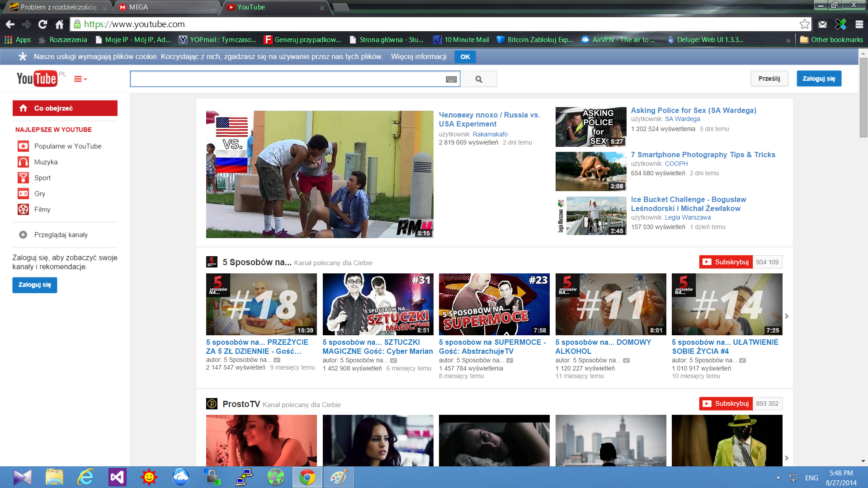Image resolution: width=868 pixels, height=488 pixels.
Task: Open the Russia vs. USA Experiment thumbnail
Action: [320, 174]
